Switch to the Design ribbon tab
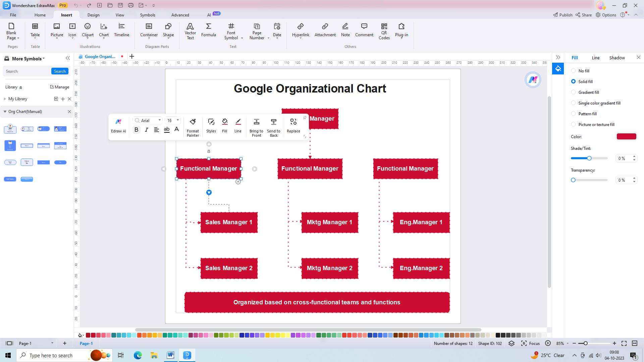The height and width of the screenshot is (362, 644). pos(93,15)
